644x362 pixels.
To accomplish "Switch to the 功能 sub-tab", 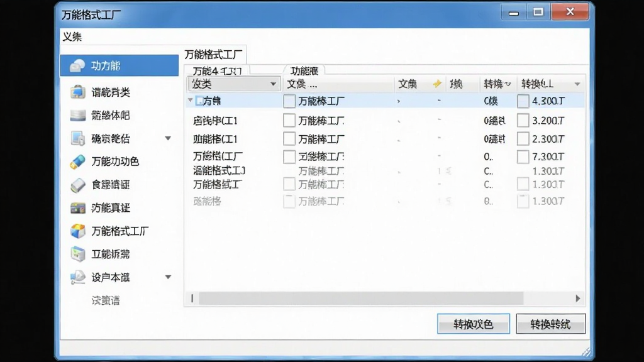I will pos(304,70).
